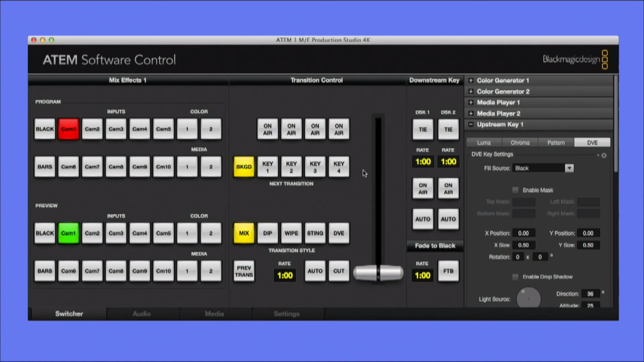Toggle ON AIR above KEY 4

pyautogui.click(x=339, y=129)
